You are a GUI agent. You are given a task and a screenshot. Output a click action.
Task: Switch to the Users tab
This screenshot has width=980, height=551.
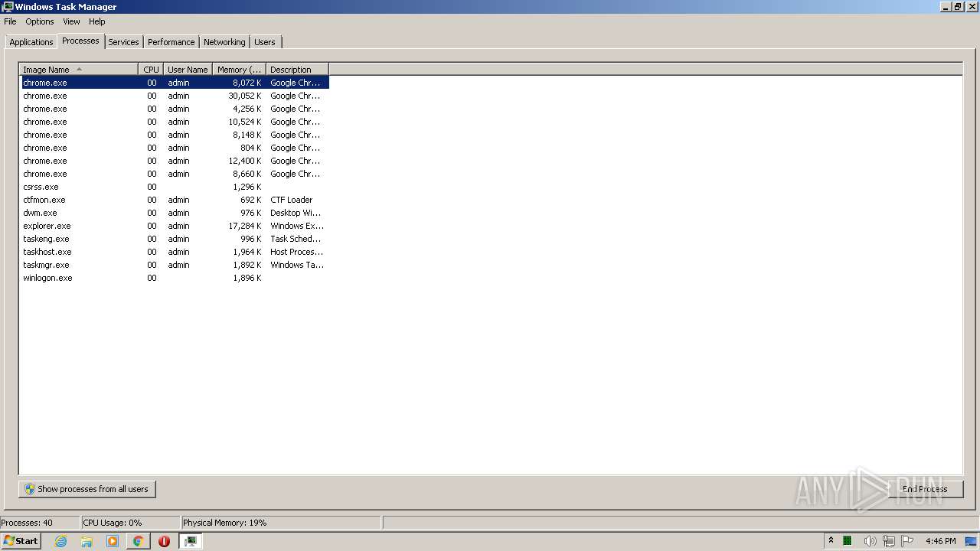tap(265, 42)
